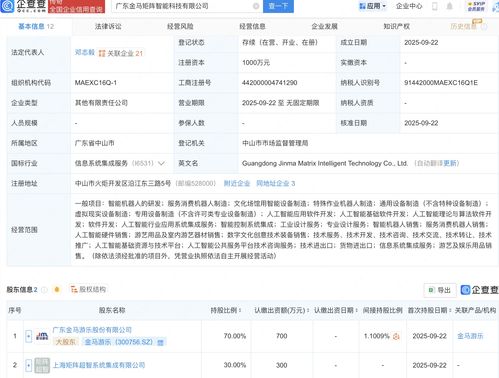499x378 pixels.
Task: Open 上海矩阵超智系统集成有限公司 shareholder link
Action: (99, 365)
